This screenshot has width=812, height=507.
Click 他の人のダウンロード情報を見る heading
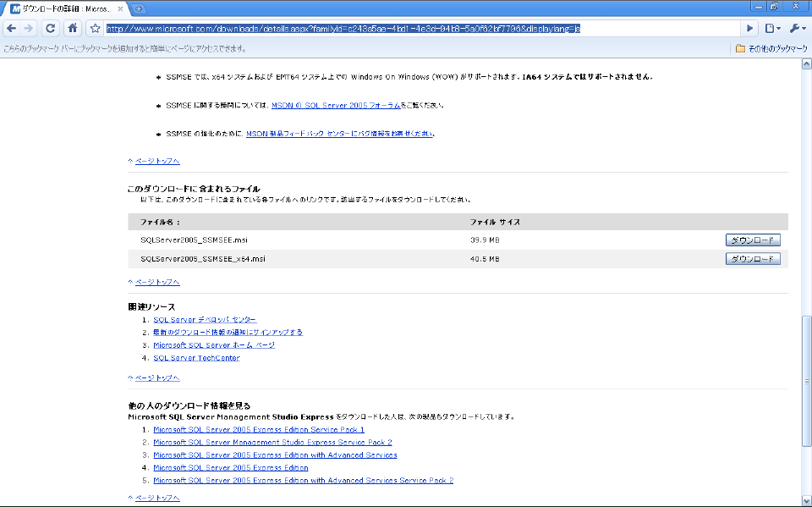[x=189, y=405]
